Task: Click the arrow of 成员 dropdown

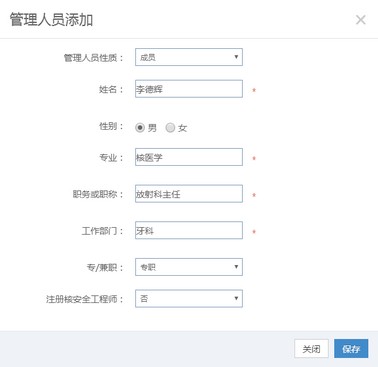Action: click(236, 57)
